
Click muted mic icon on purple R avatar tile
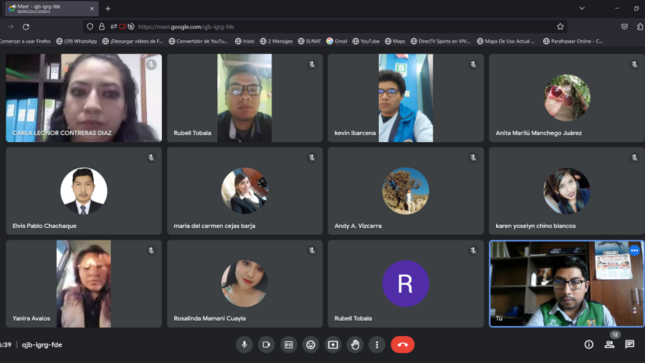pos(473,250)
